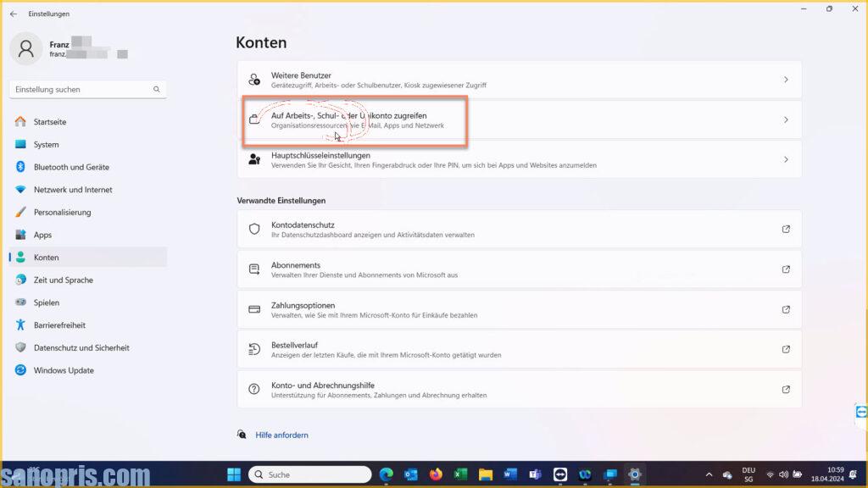The width and height of the screenshot is (868, 488).
Task: Click the Hilfe anfordern link
Action: point(281,435)
